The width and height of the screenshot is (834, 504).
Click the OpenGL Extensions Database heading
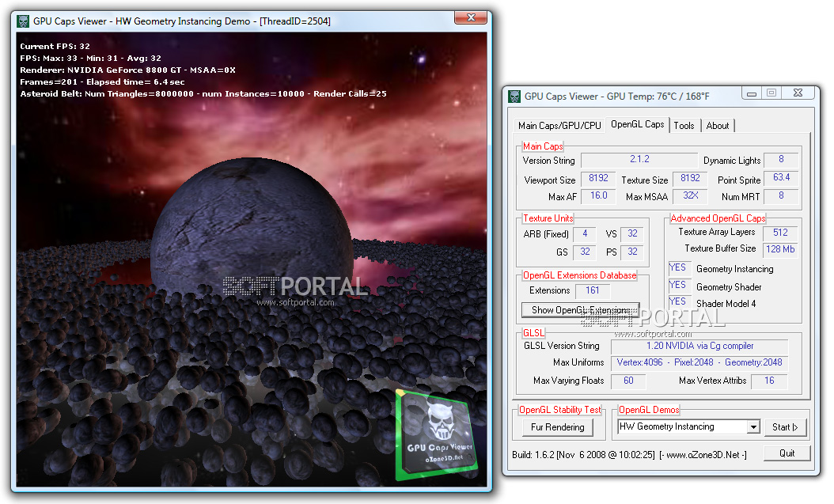(x=579, y=275)
